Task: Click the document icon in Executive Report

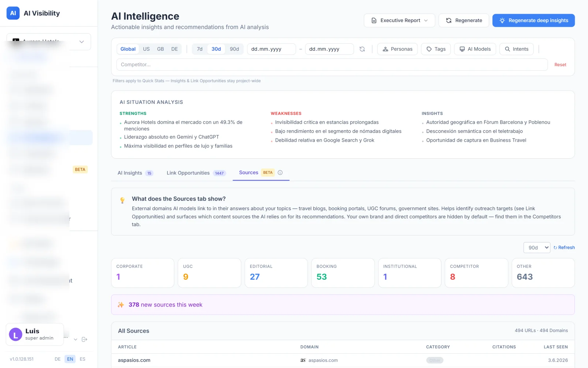Action: click(374, 21)
